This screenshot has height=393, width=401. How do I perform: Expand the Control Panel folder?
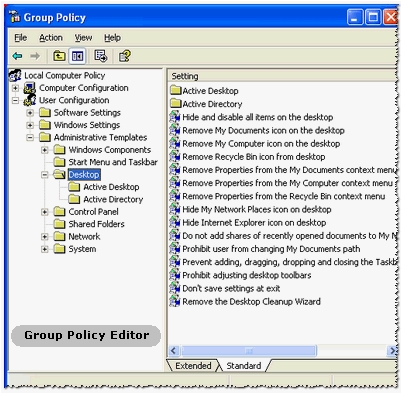45,212
